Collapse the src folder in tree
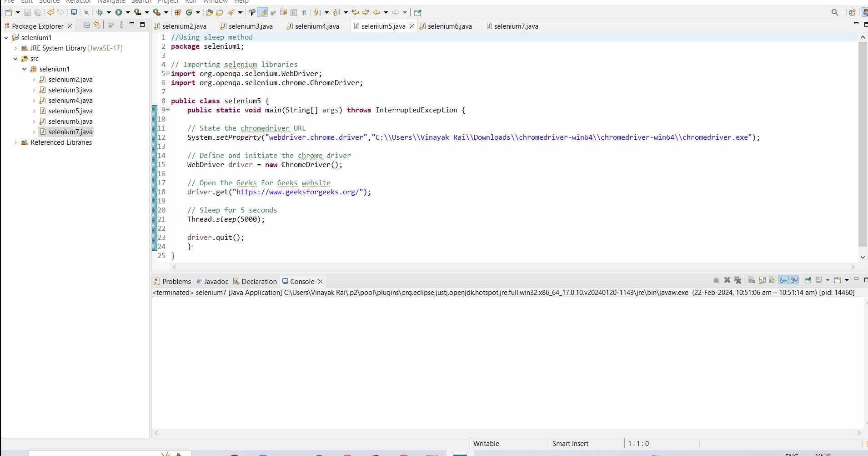The image size is (868, 456). pos(15,59)
